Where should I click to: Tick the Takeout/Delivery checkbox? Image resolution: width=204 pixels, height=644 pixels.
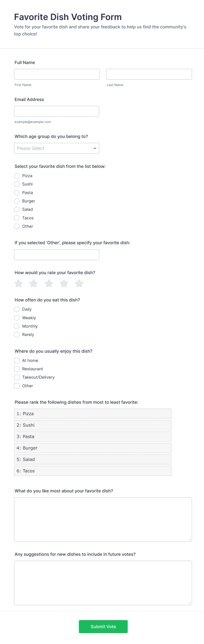[17, 377]
